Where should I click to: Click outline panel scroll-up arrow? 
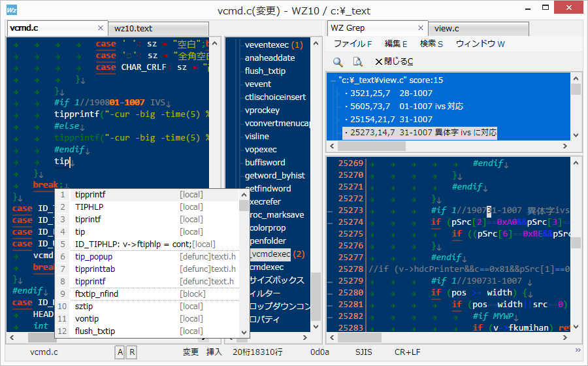(316, 44)
